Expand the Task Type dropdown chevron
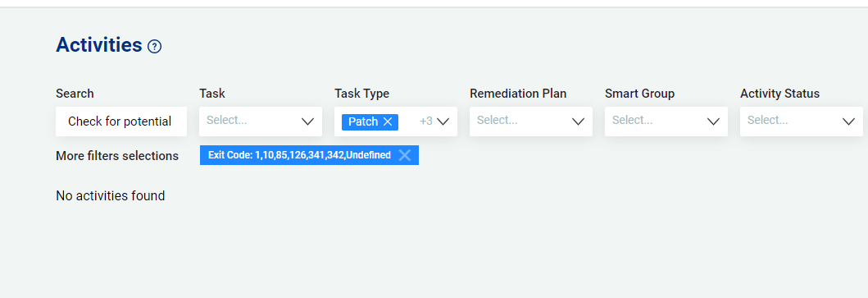Viewport: 868px width, 298px height. tap(443, 121)
